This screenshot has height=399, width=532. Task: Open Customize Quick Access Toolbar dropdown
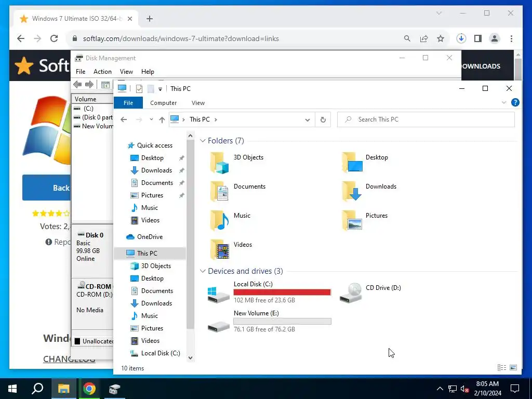[x=160, y=89]
